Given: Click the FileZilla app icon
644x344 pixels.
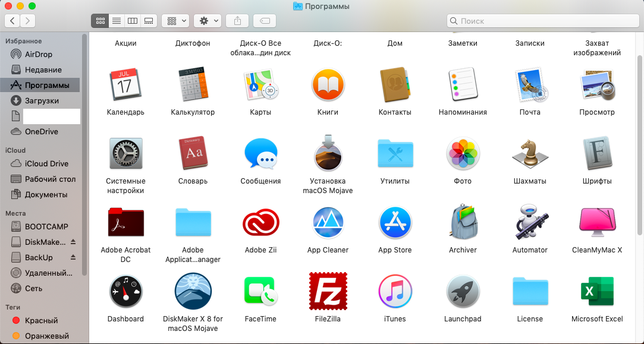Looking at the screenshot, I should (x=328, y=291).
